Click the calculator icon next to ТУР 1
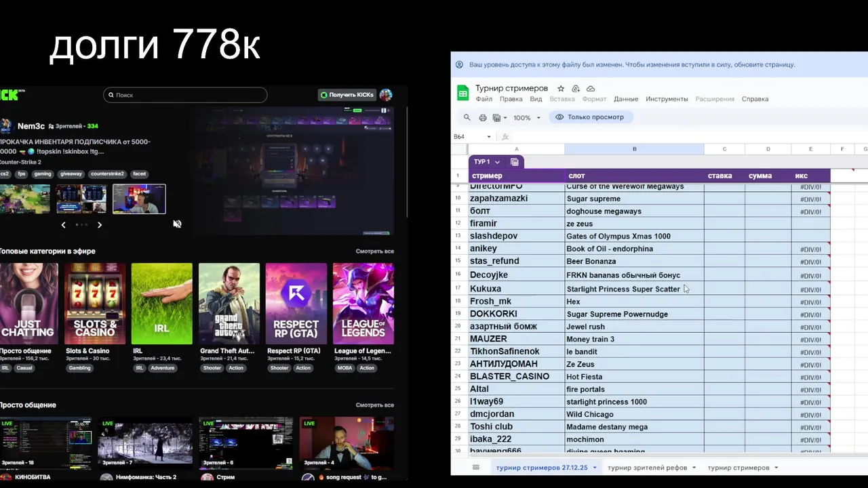868x488 pixels. coord(515,162)
